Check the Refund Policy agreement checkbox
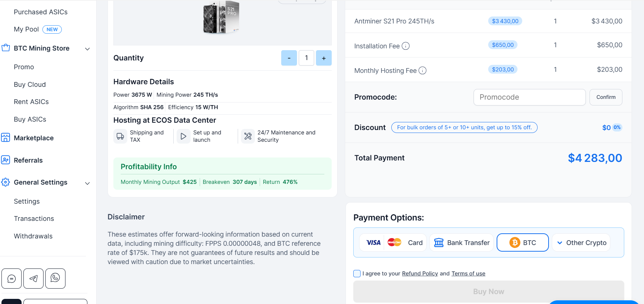644x304 pixels. tap(357, 274)
